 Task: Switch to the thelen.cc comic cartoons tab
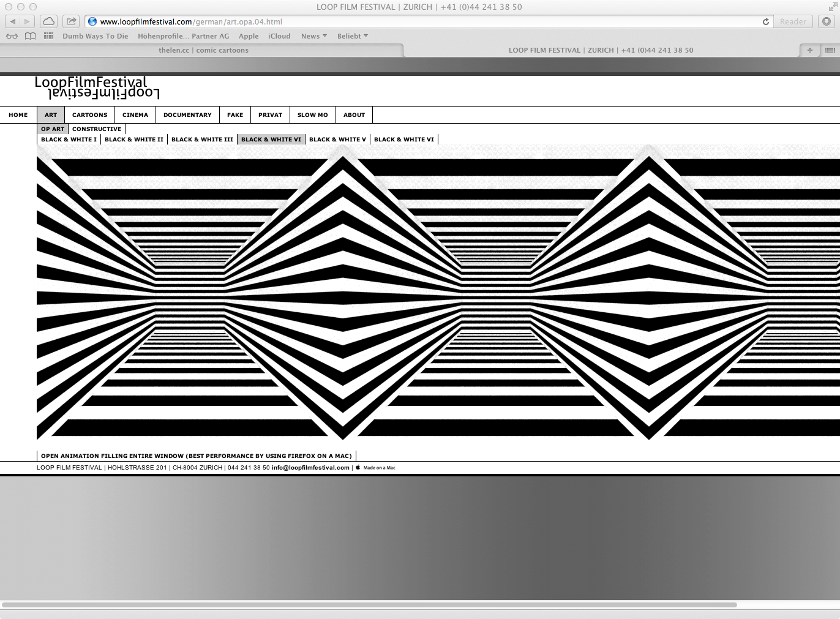[203, 50]
